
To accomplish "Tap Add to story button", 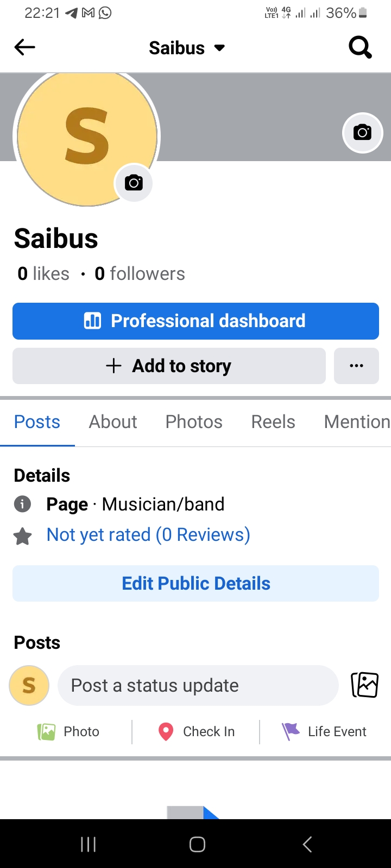I will coord(169,366).
